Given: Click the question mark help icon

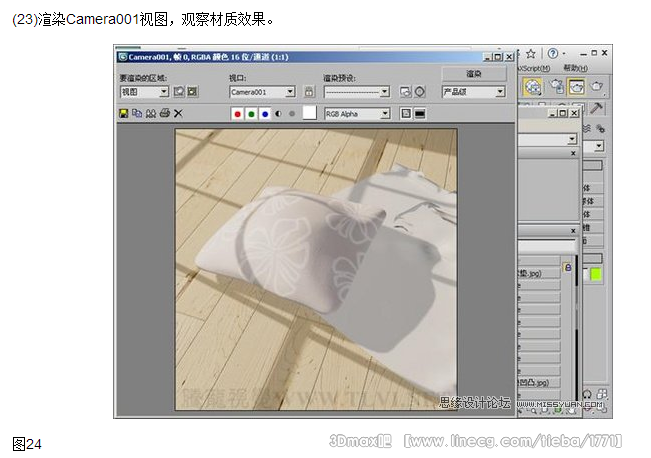Looking at the screenshot, I should (x=553, y=54).
